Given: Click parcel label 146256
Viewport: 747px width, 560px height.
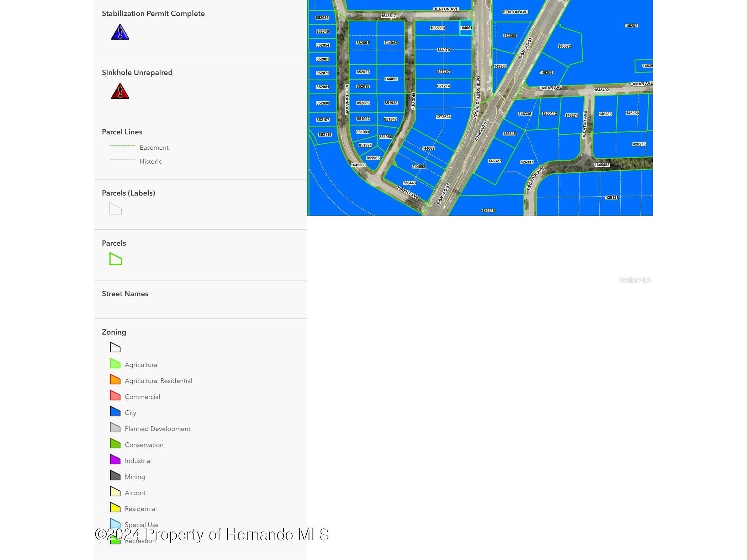Looking at the screenshot, I should [x=632, y=113].
